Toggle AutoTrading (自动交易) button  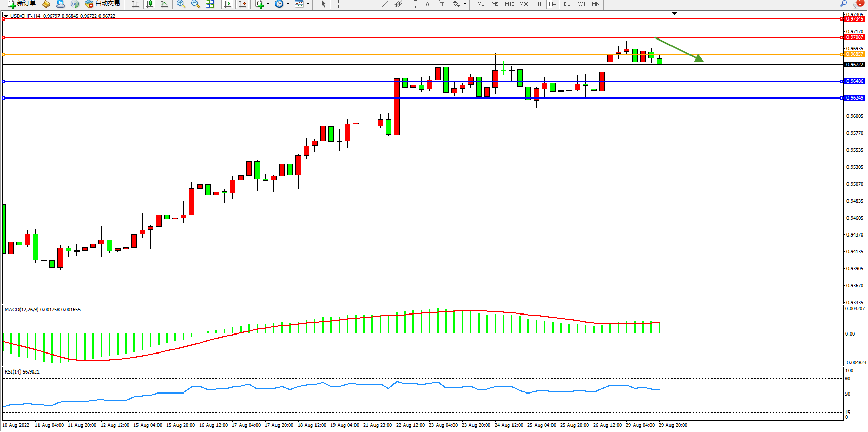[103, 4]
